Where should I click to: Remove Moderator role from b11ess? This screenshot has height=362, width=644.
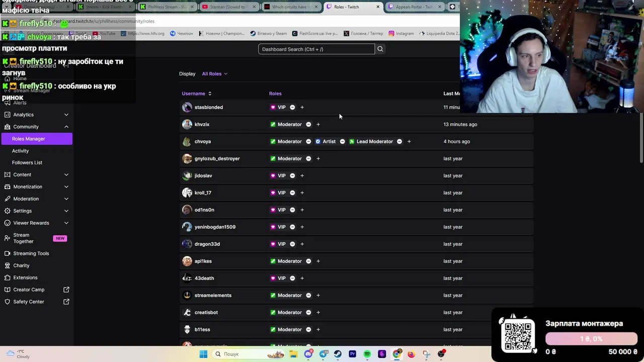click(308, 329)
